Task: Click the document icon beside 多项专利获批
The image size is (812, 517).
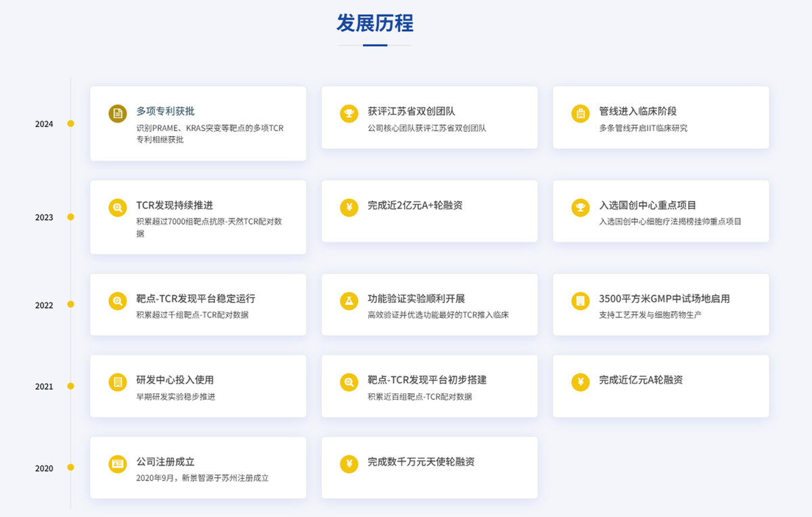Action: click(118, 114)
